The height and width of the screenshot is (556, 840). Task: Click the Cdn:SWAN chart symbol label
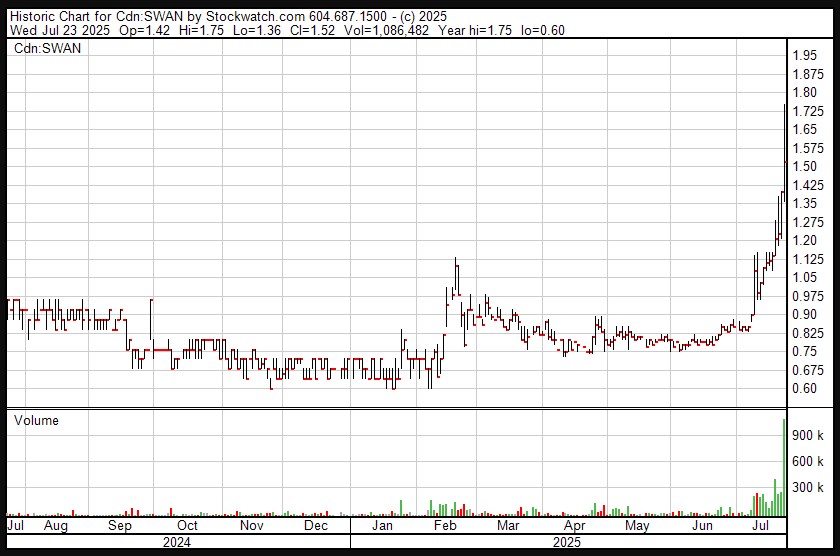click(x=47, y=48)
